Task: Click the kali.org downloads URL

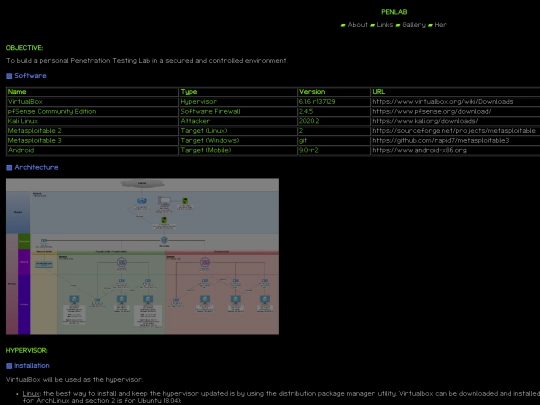Action: pos(425,121)
